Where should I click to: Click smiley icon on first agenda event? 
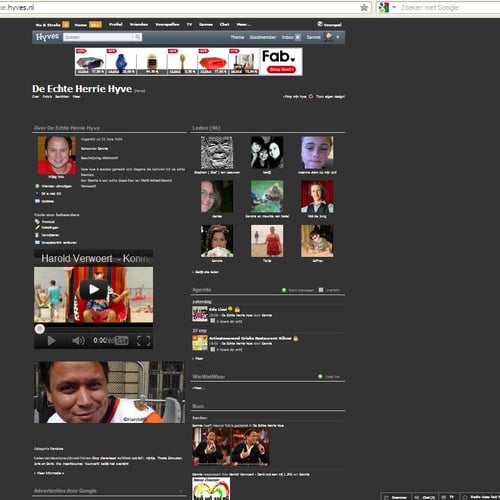230,309
